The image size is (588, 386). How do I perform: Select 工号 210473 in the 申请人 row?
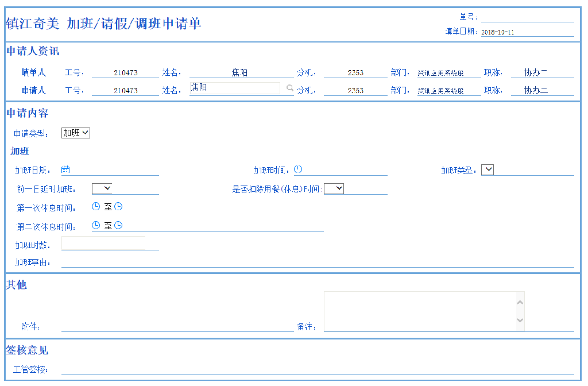pos(126,90)
